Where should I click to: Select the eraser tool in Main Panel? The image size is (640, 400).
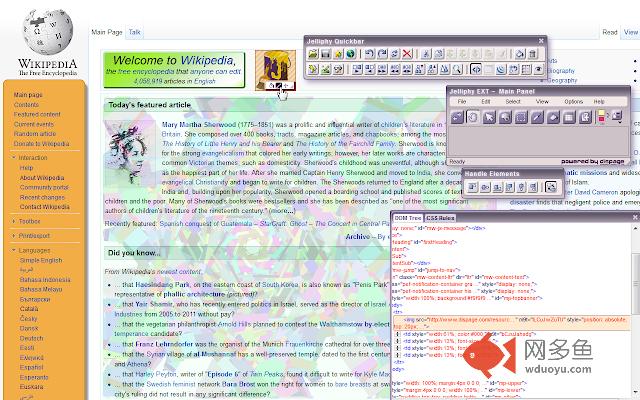pos(553,118)
